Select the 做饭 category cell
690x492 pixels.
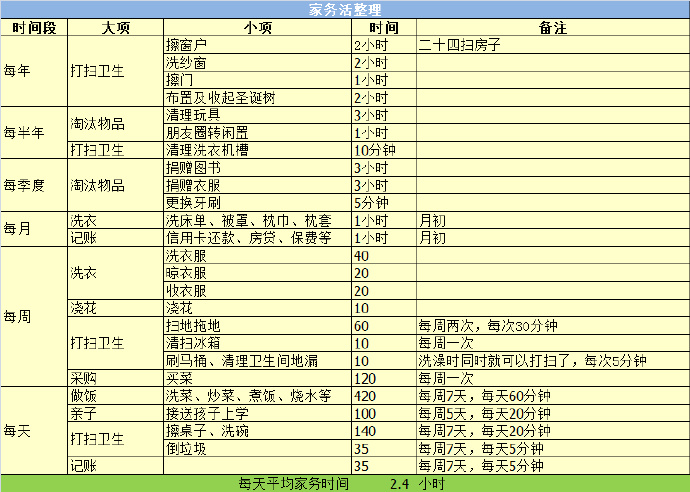(x=115, y=396)
